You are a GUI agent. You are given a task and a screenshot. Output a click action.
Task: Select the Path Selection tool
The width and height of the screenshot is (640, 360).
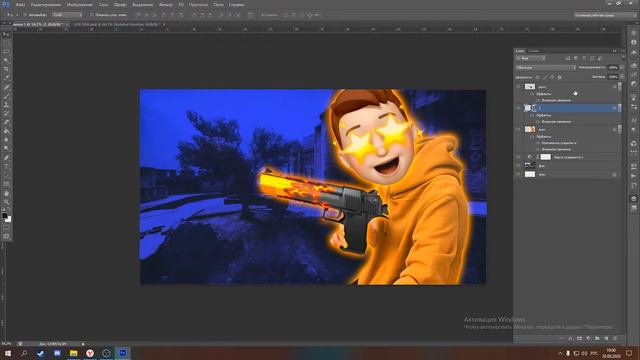[x=6, y=176]
